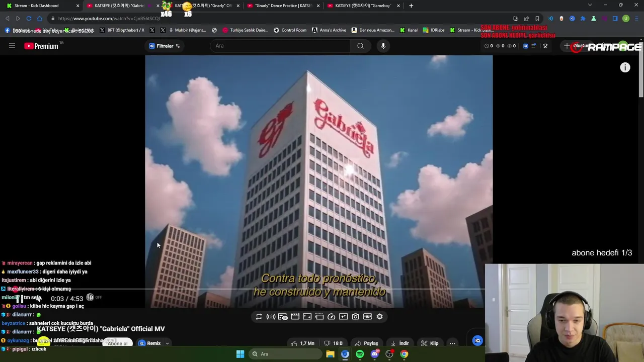Click the bookmark page icon in address bar
Viewport: 644px width, 362px height.
coord(537,19)
